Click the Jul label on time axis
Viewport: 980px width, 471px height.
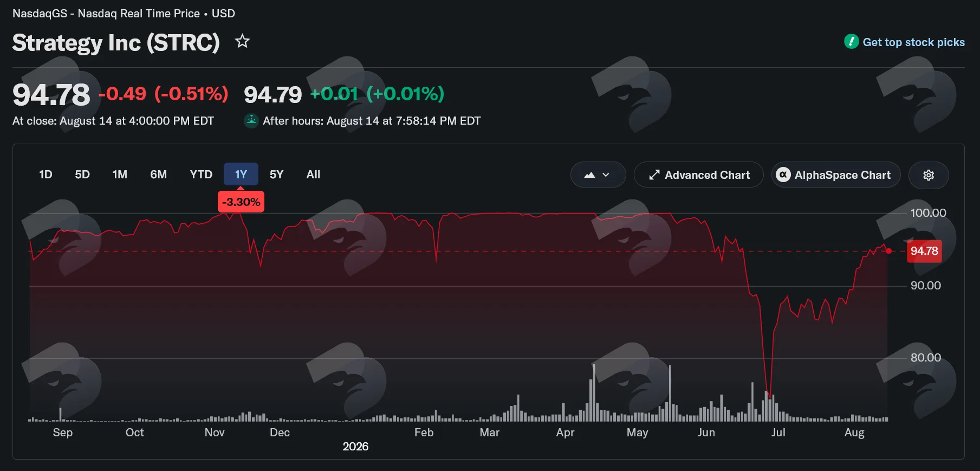point(778,433)
